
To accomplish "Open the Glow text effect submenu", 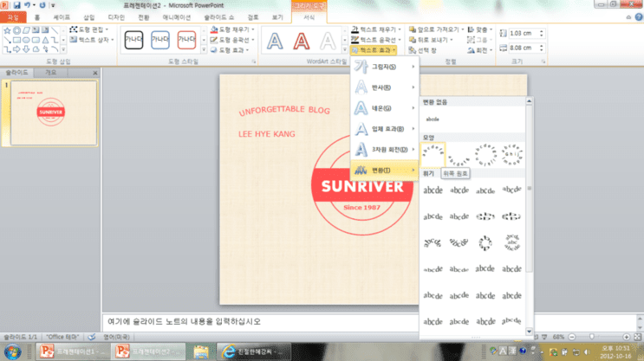I will tap(385, 108).
